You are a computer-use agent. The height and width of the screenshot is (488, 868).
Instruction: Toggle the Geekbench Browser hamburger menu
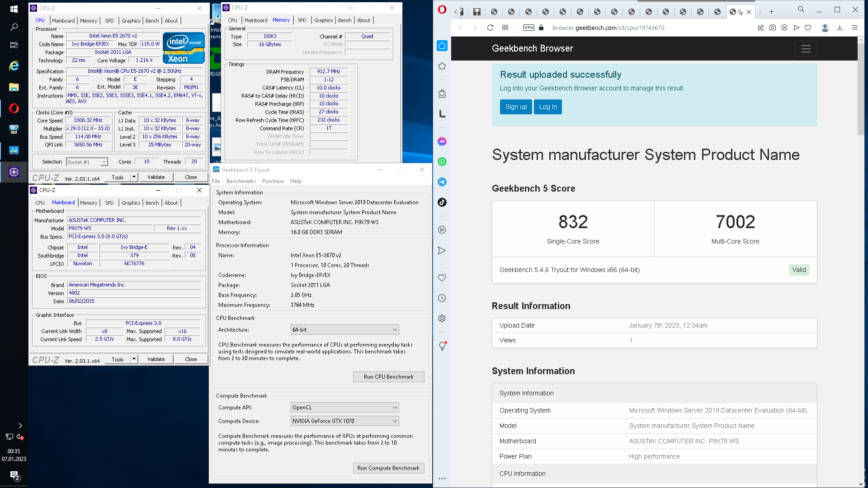(x=806, y=49)
